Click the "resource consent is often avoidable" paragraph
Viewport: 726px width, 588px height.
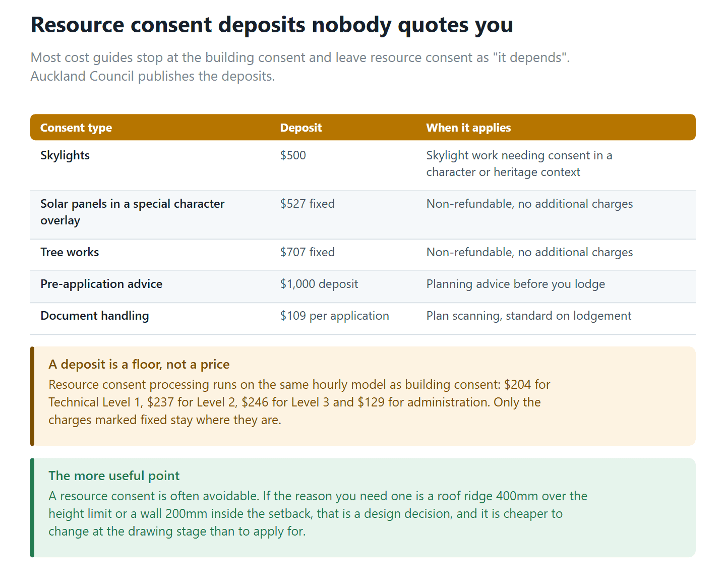318,514
